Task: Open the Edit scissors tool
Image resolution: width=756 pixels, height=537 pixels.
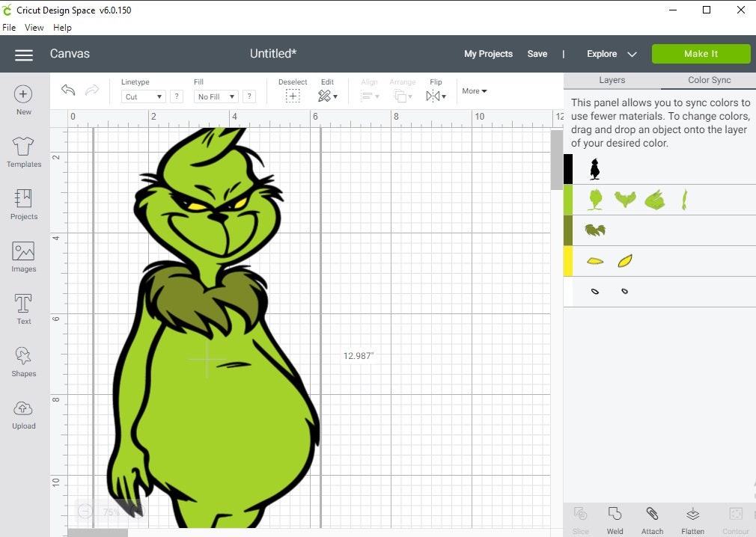Action: (x=327, y=96)
